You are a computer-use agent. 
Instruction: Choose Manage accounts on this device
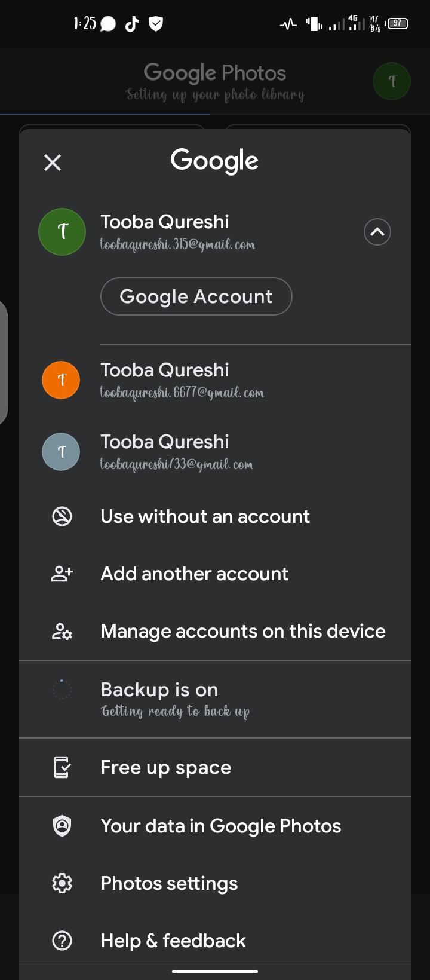pyautogui.click(x=243, y=631)
